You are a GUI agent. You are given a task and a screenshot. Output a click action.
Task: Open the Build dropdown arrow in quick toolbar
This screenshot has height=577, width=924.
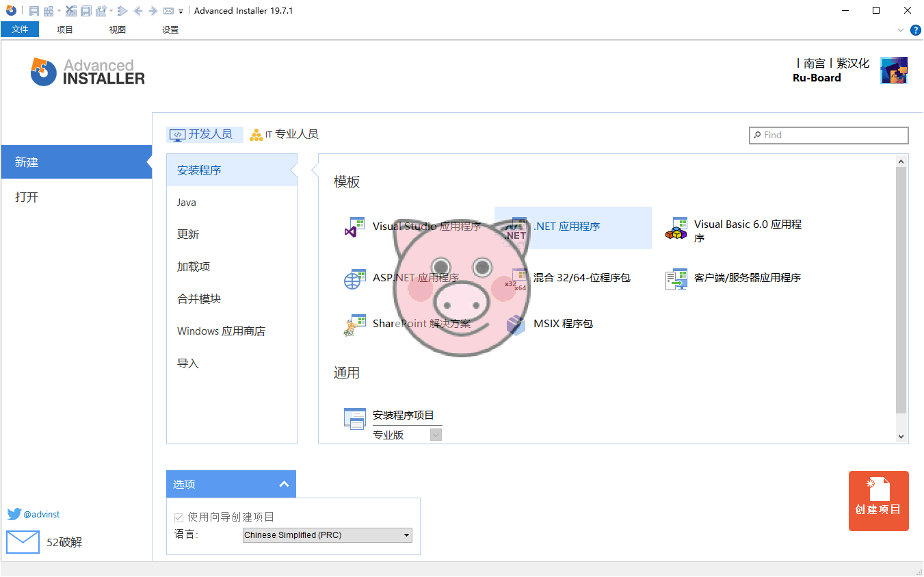tap(59, 11)
